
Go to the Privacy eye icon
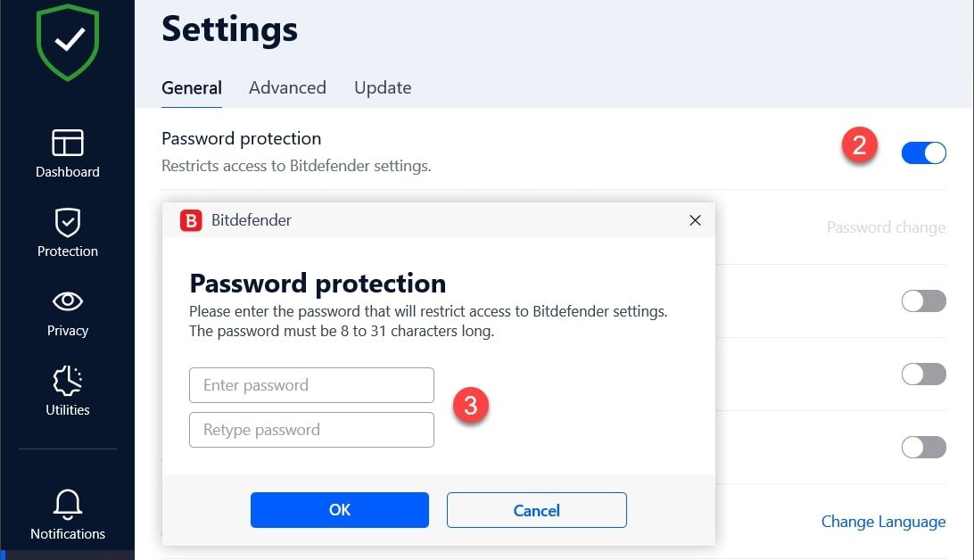pos(68,301)
